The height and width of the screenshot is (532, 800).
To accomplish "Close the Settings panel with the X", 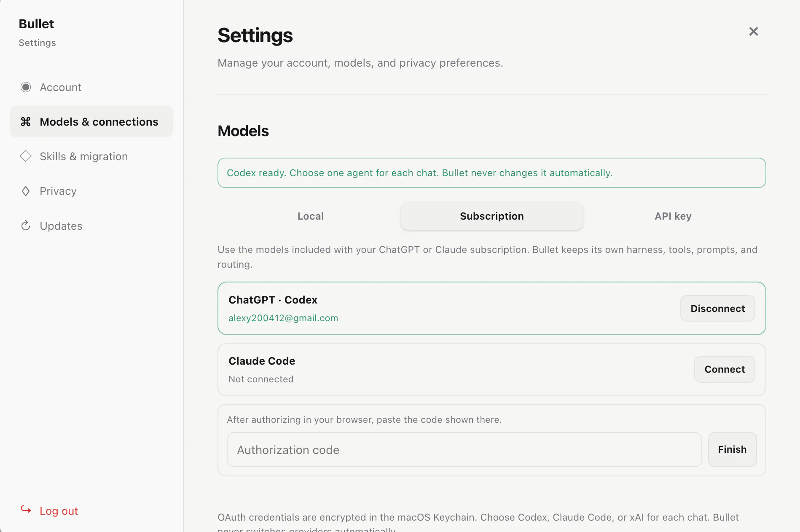I will pos(754,32).
